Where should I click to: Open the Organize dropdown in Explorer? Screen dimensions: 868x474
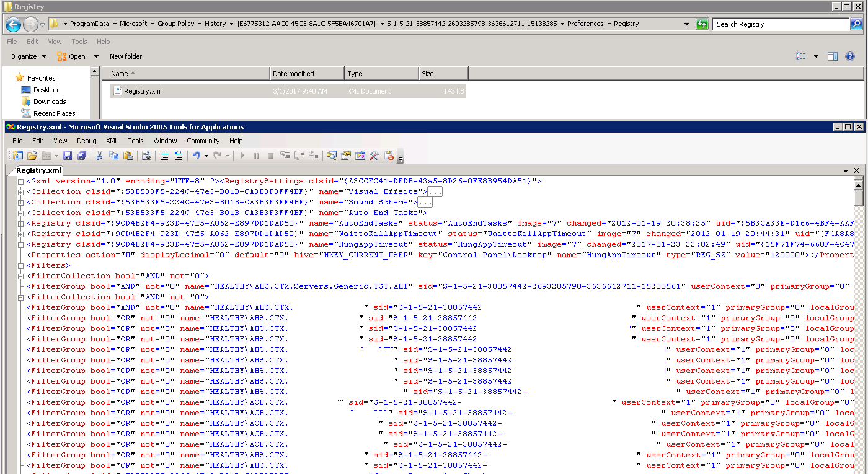click(28, 56)
